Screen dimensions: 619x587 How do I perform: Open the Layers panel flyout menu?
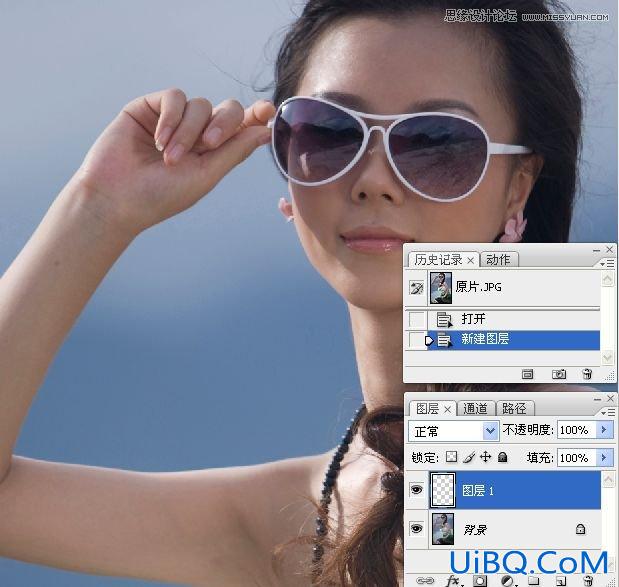click(x=607, y=412)
